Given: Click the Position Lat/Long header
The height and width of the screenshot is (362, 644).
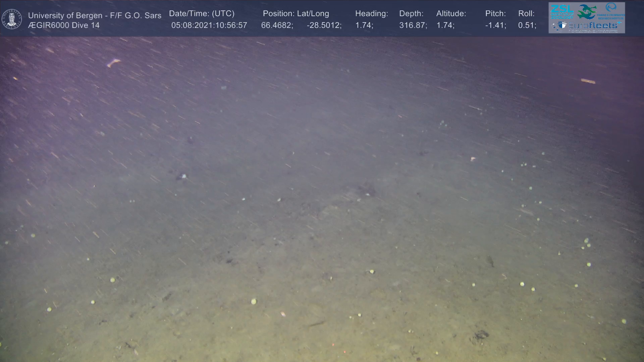Looking at the screenshot, I should coord(296,13).
